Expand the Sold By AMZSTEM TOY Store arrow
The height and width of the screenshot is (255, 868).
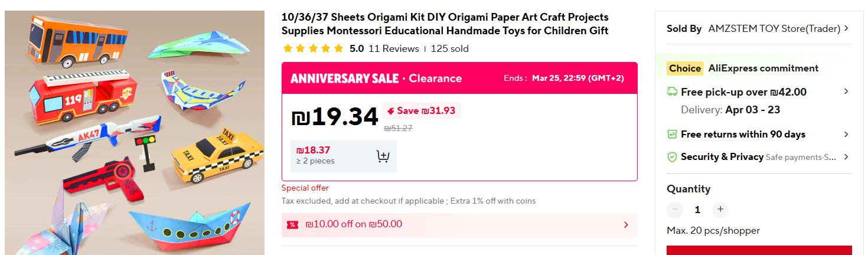[846, 28]
